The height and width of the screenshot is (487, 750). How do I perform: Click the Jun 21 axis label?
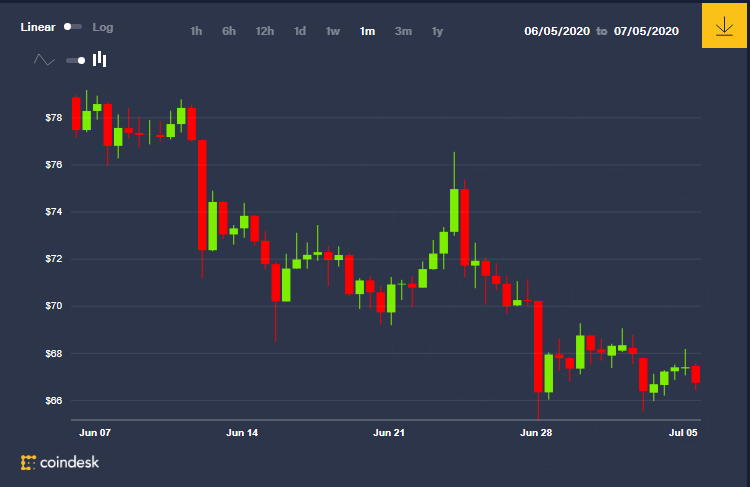coord(389,432)
